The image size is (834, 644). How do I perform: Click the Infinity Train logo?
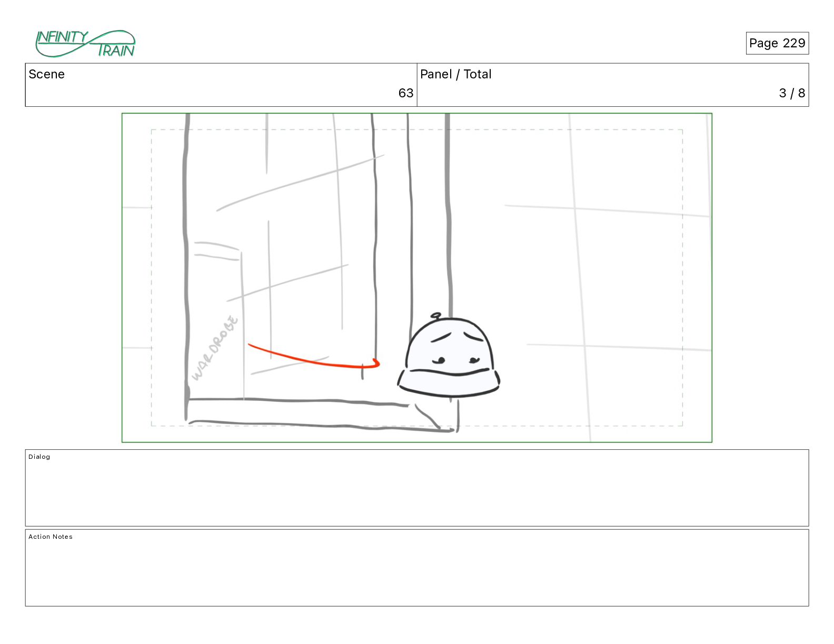coord(85,44)
